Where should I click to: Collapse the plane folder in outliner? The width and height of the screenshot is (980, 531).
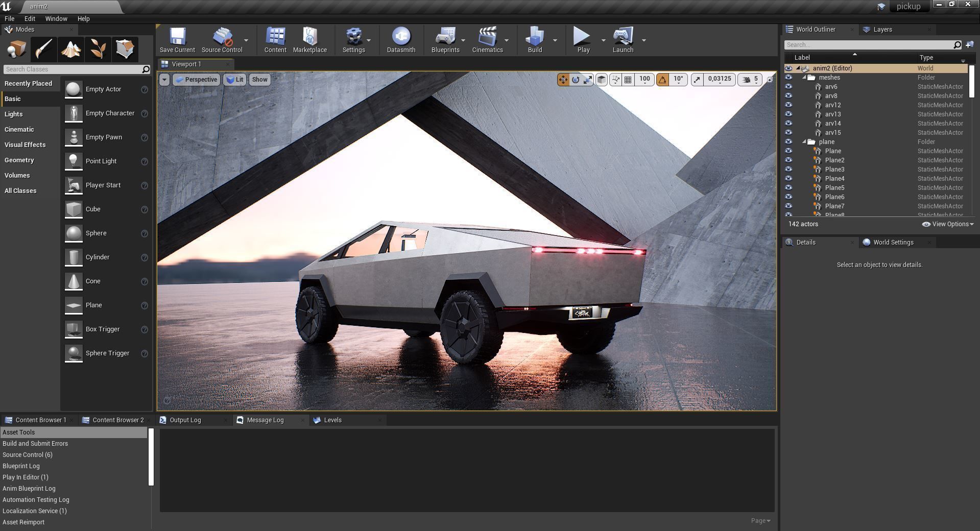pos(804,142)
